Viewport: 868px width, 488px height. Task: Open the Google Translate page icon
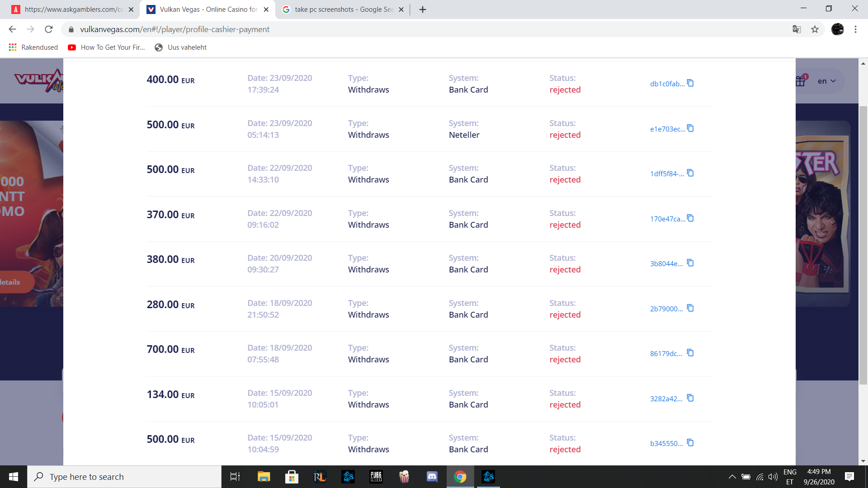797,29
